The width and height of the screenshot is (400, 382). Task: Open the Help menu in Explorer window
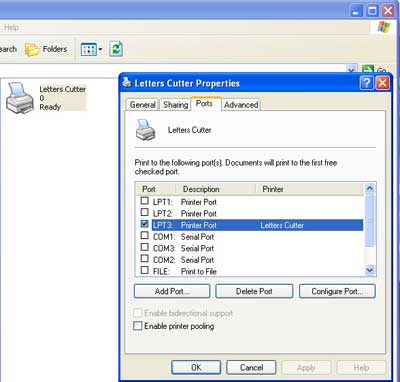[11, 27]
